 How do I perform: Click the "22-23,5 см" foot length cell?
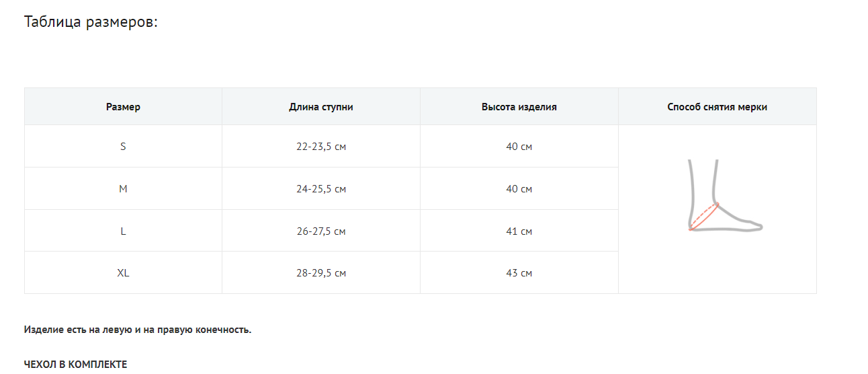321,147
